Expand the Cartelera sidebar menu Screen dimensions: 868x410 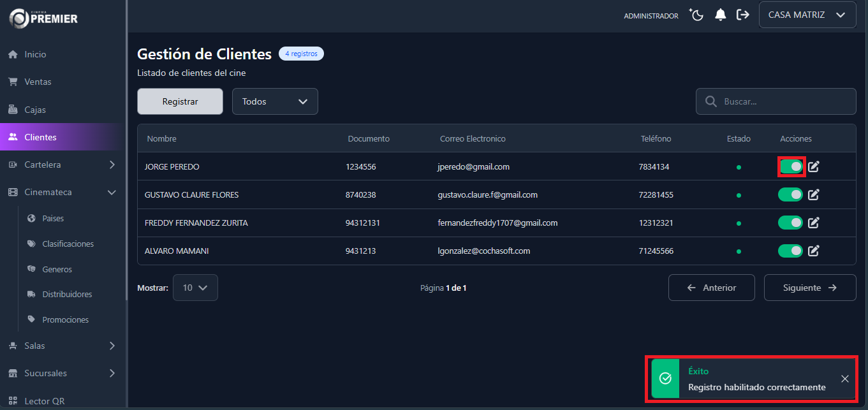63,165
